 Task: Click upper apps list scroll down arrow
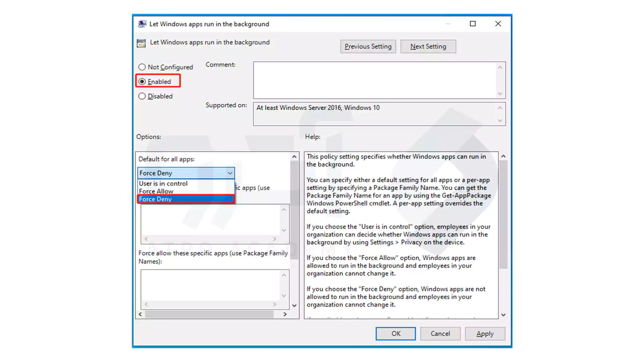point(284,230)
